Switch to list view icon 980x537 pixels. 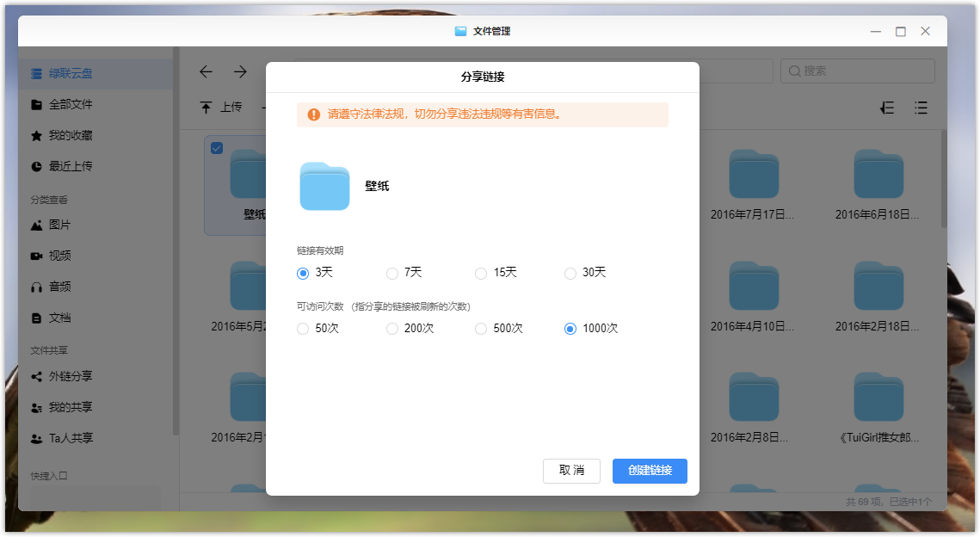coord(921,108)
